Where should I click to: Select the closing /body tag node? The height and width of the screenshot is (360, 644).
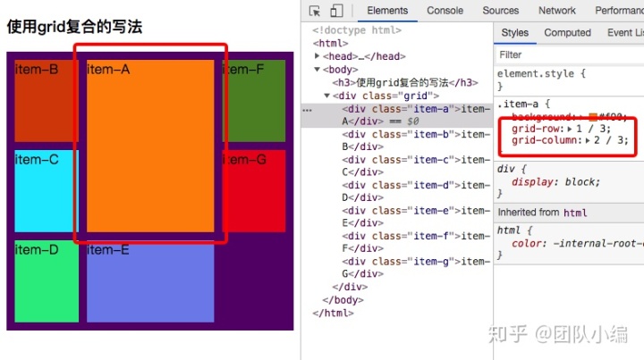(x=343, y=300)
